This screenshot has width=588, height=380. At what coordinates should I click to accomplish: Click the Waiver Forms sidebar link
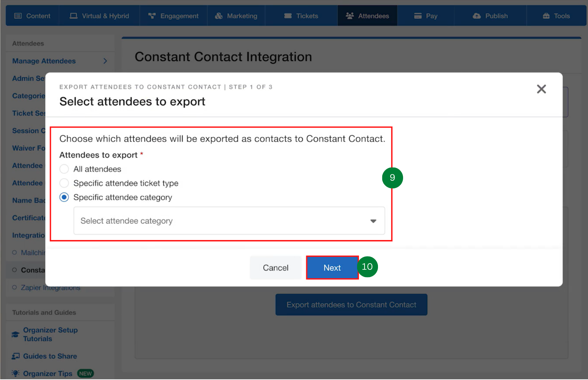[x=29, y=148]
